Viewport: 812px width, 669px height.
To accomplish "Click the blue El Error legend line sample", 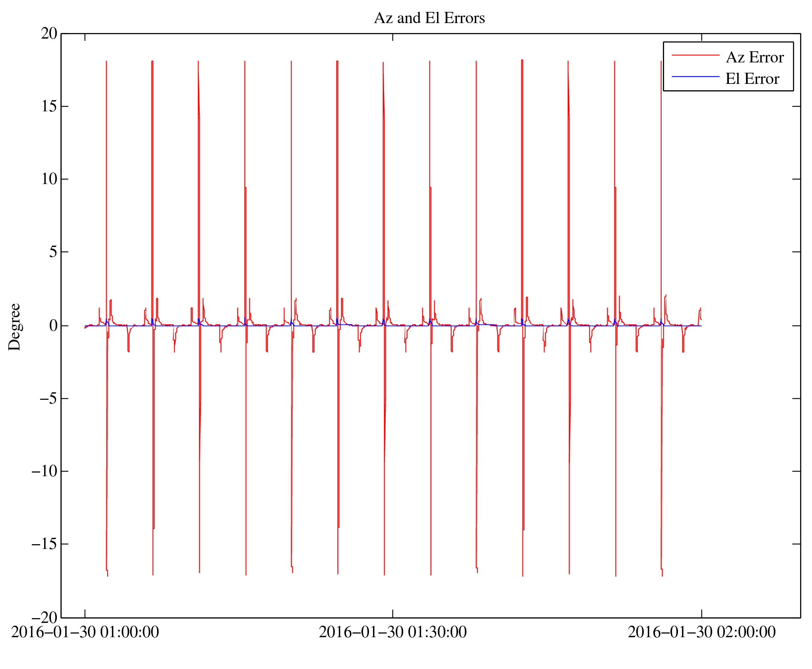I will tap(695, 77).
